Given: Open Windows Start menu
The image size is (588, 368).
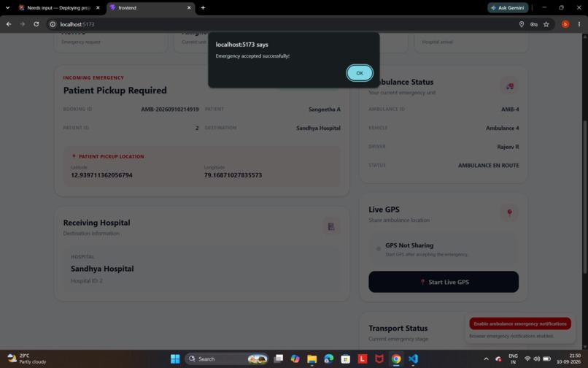Looking at the screenshot, I should (x=175, y=359).
